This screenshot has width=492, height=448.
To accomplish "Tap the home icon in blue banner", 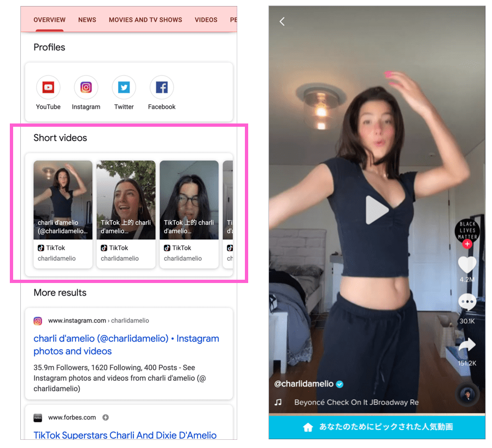I will (x=308, y=427).
